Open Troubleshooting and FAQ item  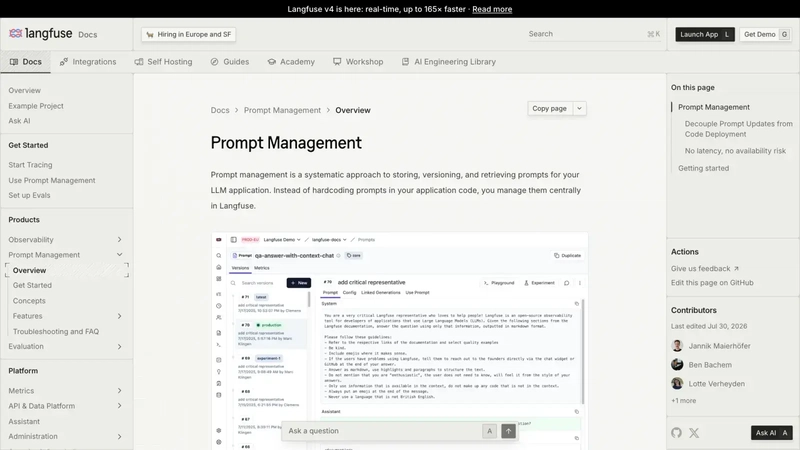(56, 331)
